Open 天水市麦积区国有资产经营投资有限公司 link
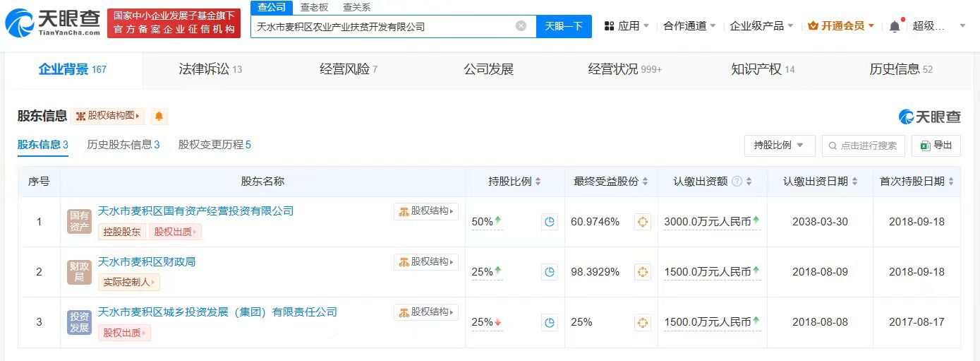This screenshot has width=980, height=361. click(195, 211)
